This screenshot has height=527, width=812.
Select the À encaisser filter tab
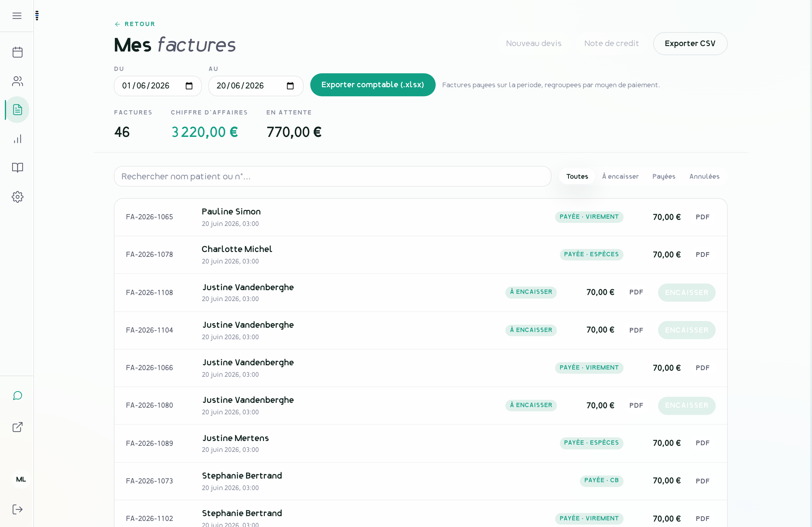[x=620, y=176]
